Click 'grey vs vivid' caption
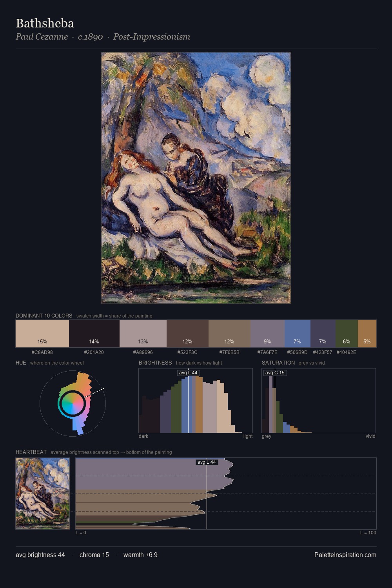 click(312, 363)
